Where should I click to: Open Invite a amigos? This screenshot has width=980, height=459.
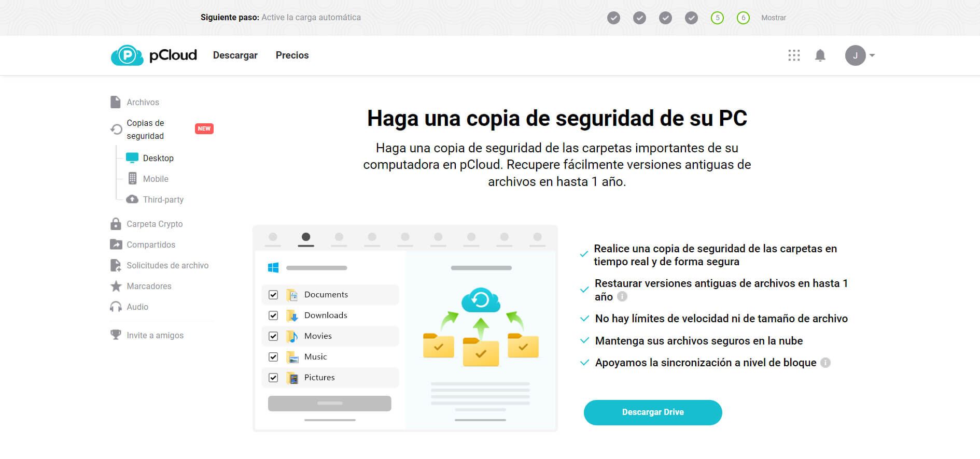tap(155, 335)
